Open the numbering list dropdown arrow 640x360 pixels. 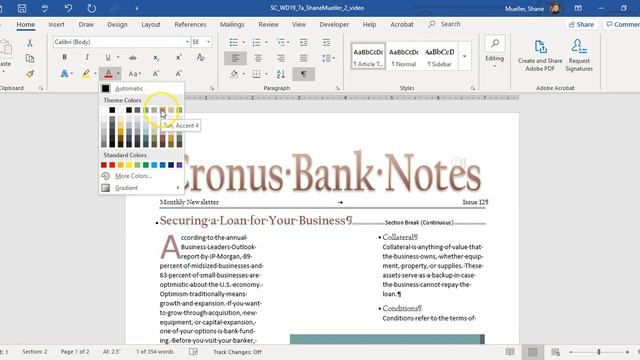pos(266,42)
